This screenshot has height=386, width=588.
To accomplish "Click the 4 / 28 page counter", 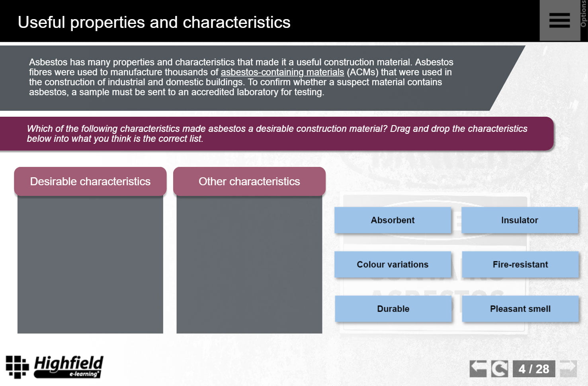I will pos(534,369).
